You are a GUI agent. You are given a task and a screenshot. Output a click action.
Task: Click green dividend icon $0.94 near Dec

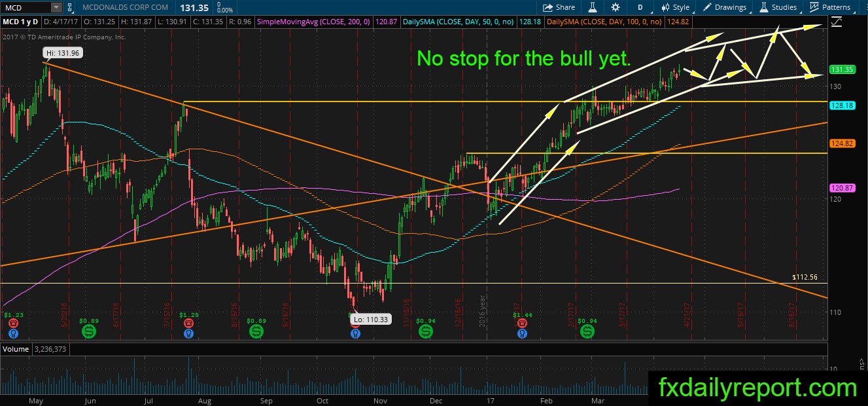pyautogui.click(x=425, y=332)
